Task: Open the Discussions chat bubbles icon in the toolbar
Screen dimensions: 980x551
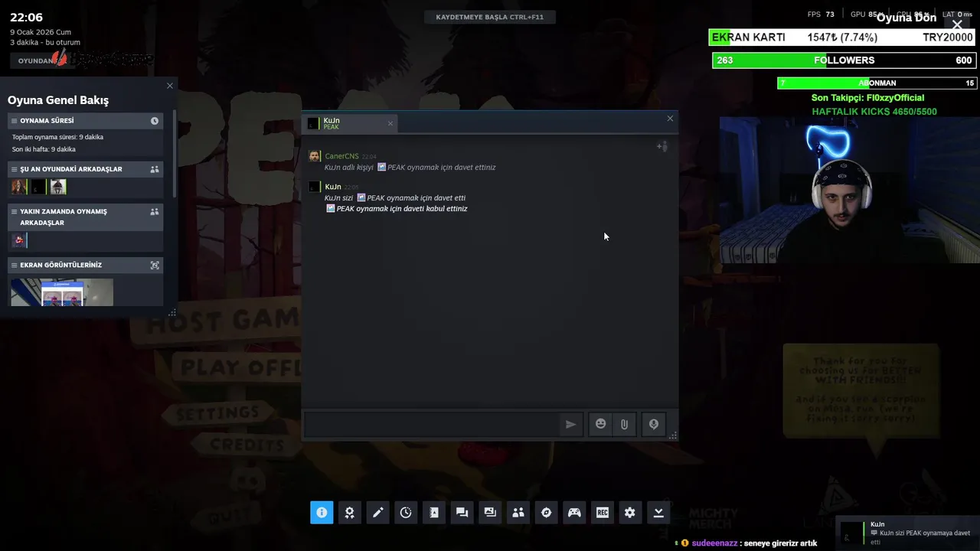Action: (462, 513)
